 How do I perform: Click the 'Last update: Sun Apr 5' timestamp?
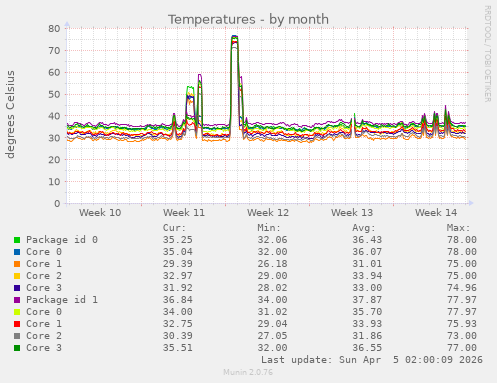click(372, 360)
